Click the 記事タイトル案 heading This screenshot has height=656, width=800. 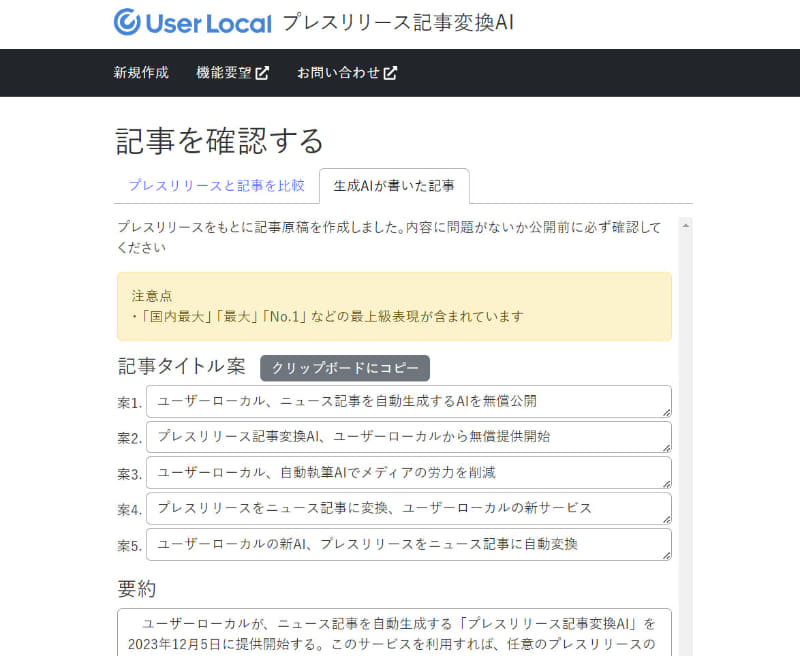click(181, 366)
